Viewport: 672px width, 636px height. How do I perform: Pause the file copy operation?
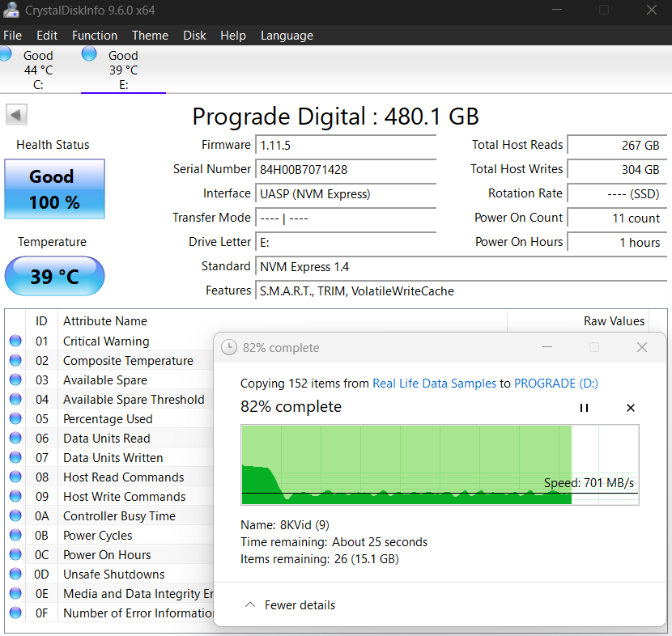tap(584, 408)
